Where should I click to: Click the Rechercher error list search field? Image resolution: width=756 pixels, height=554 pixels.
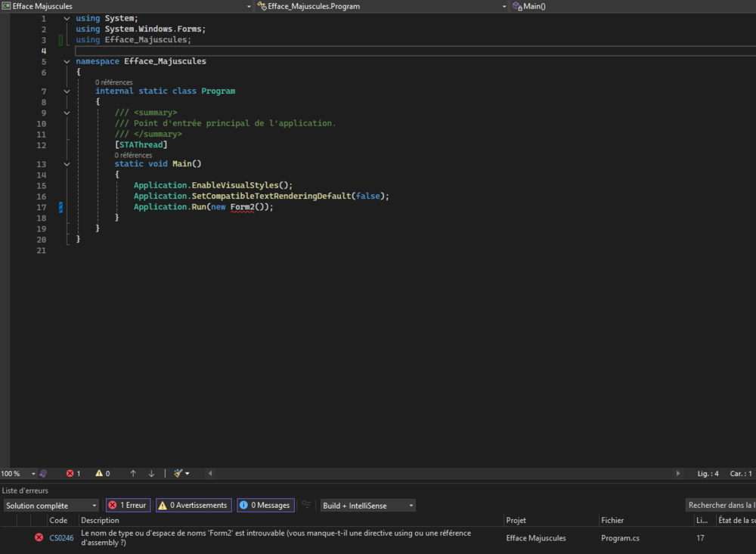tap(720, 506)
